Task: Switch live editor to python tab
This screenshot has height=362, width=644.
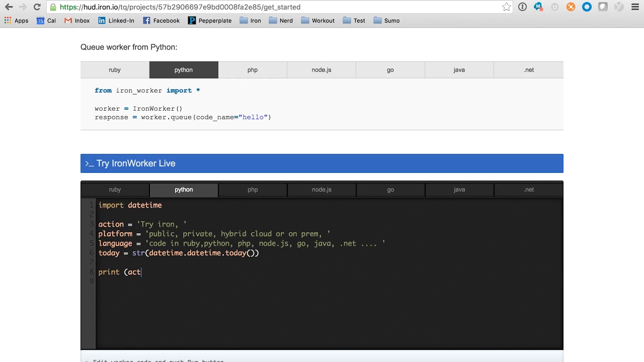Action: coord(184,190)
